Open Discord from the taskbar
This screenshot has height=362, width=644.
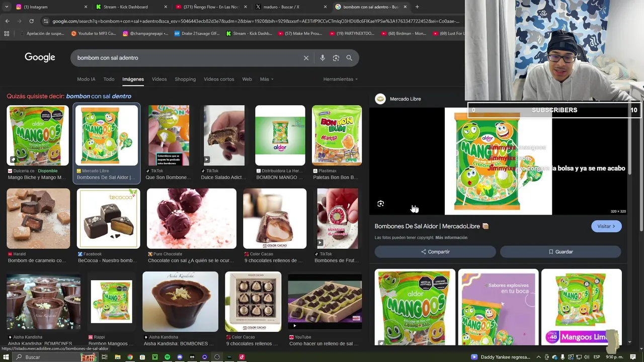(180, 357)
